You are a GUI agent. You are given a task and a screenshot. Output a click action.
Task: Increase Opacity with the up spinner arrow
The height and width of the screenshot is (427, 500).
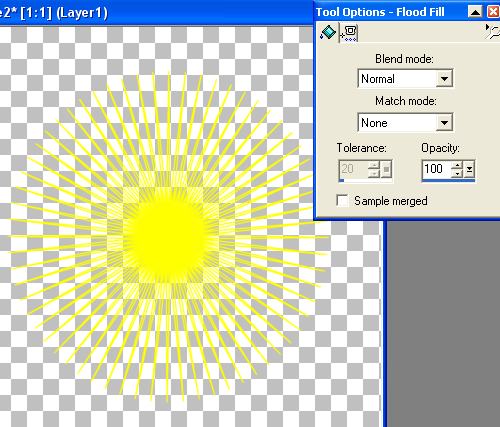pyautogui.click(x=457, y=165)
